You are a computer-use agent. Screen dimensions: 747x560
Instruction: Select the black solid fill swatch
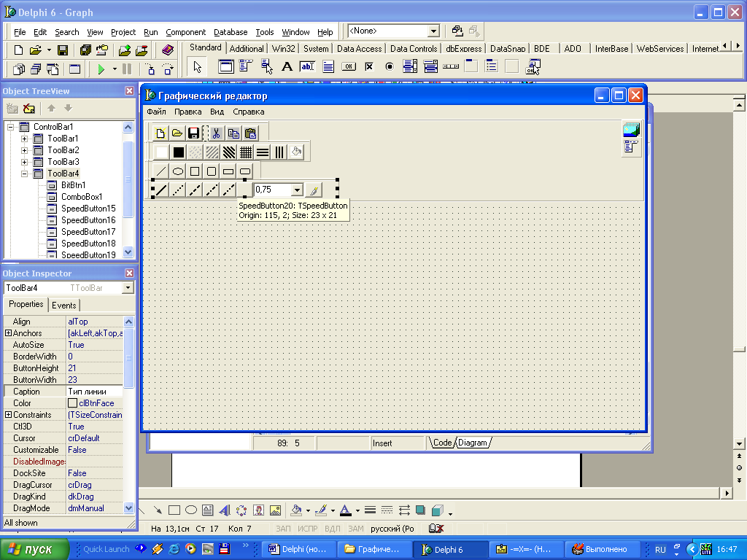point(179,152)
